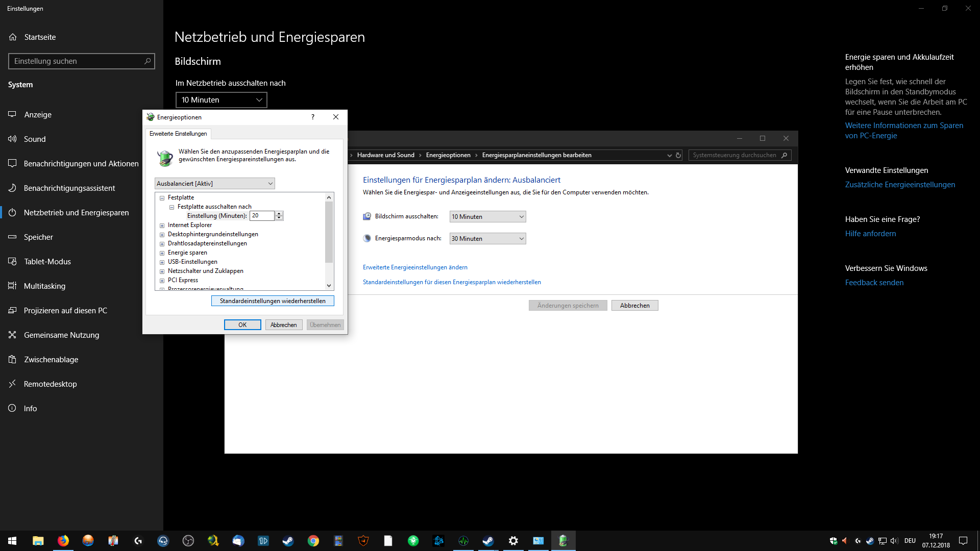
Task: Increase Festplatte minutes with spinner up arrow
Action: click(279, 213)
